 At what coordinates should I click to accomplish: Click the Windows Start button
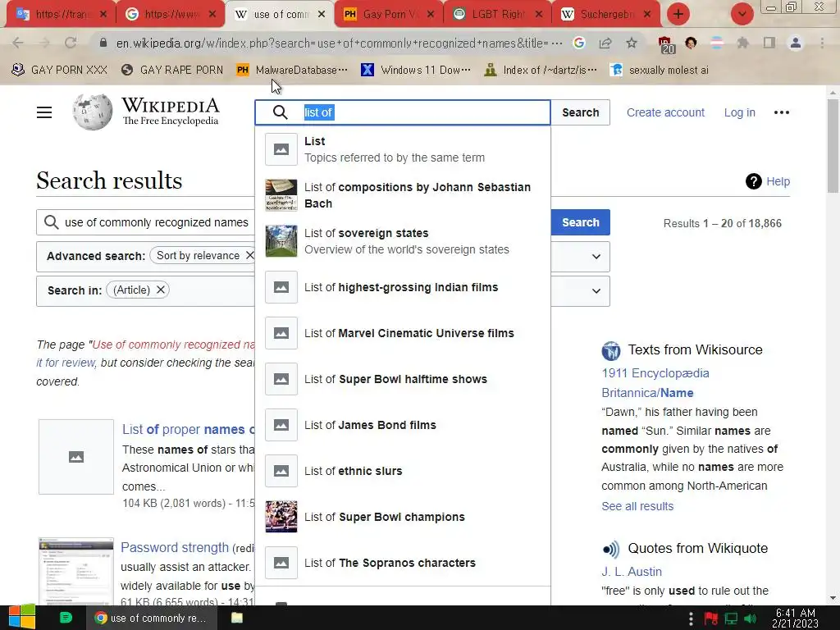pos(21,618)
